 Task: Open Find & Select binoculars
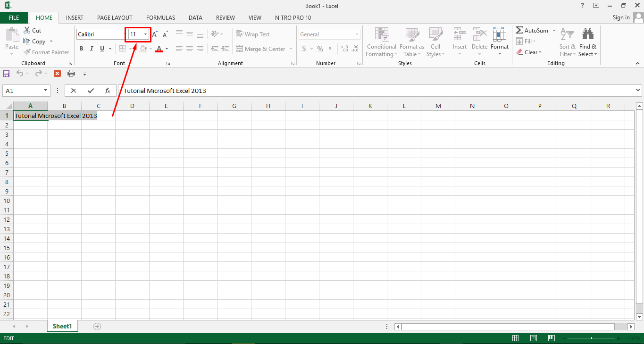point(587,42)
